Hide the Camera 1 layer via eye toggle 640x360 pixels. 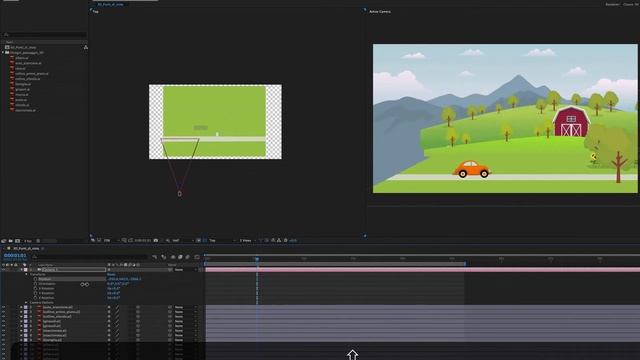(4, 270)
